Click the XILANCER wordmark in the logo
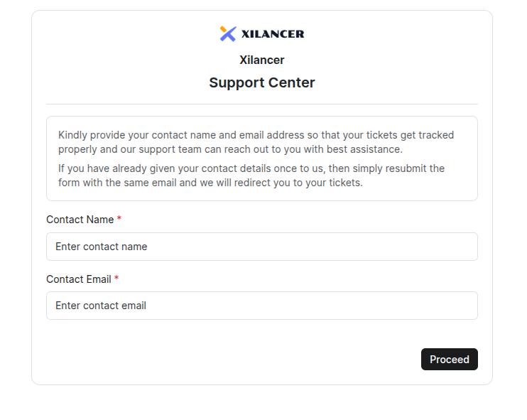Image resolution: width=527 pixels, height=420 pixels. pos(273,33)
